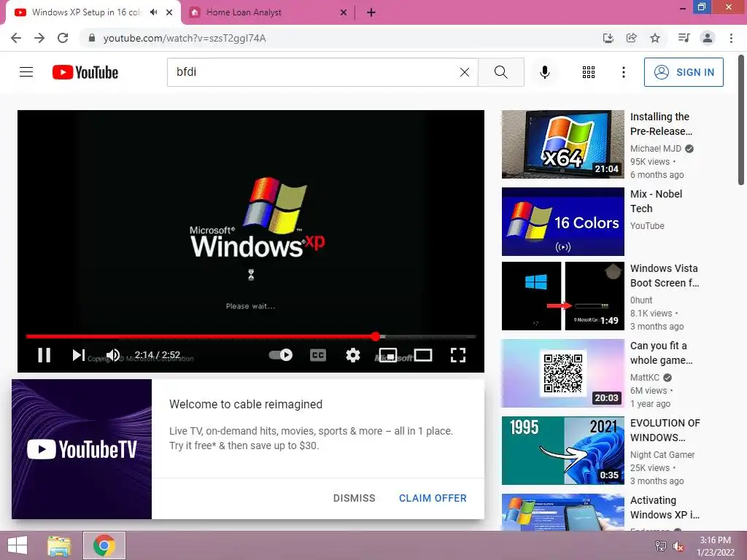Screen dimensions: 747x560
Task: Click 'Activating Windows XP i...' title
Action: pyautogui.click(x=665, y=507)
